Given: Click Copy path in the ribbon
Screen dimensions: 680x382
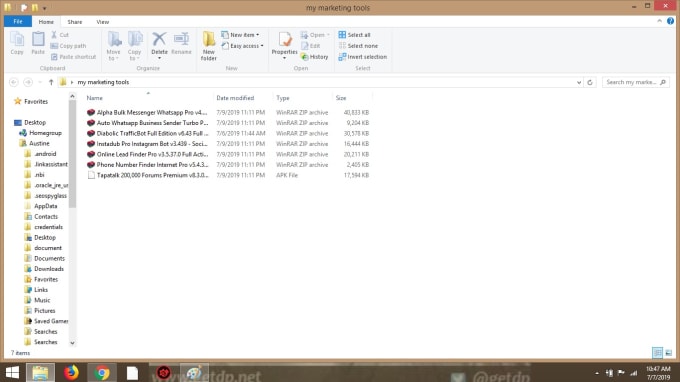Looking at the screenshot, I should [69, 46].
